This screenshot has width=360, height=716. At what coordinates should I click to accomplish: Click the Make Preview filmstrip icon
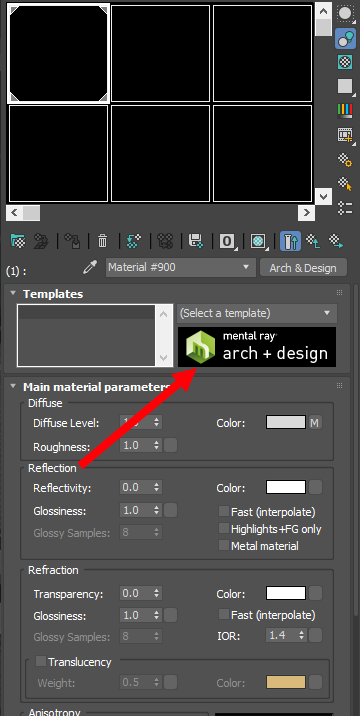[345, 135]
